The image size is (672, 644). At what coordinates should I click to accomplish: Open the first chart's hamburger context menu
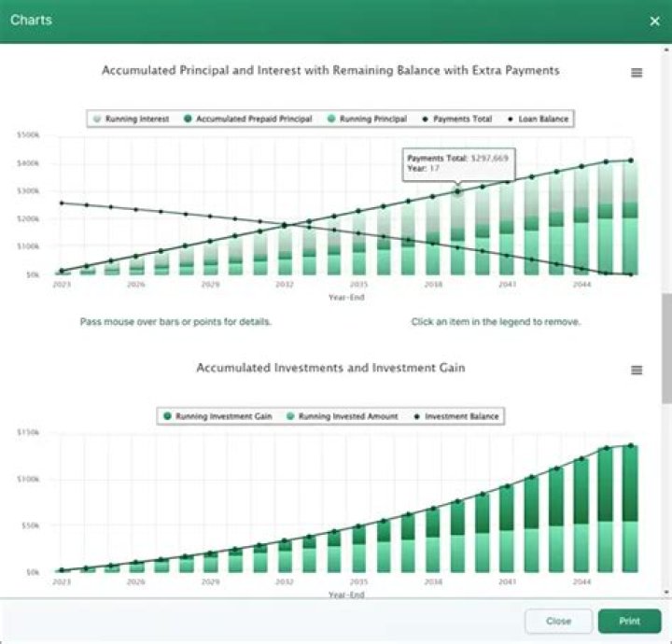tap(637, 73)
